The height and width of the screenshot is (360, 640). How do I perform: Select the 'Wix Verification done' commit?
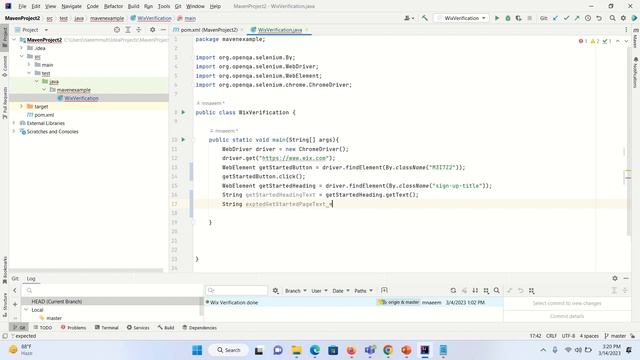pyautogui.click(x=234, y=302)
